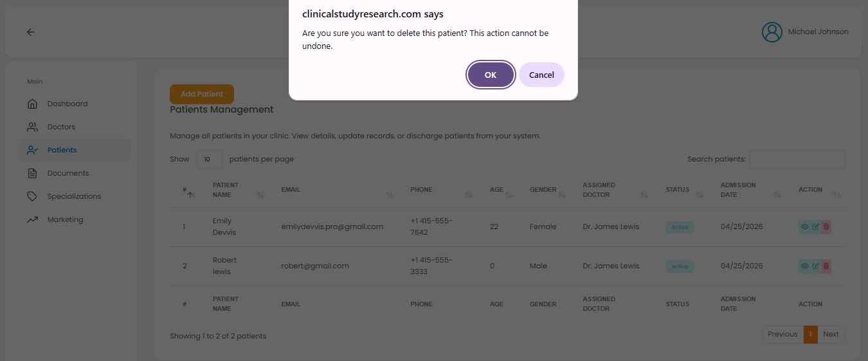Click Patients Management heading
868x361 pixels.
tap(222, 109)
